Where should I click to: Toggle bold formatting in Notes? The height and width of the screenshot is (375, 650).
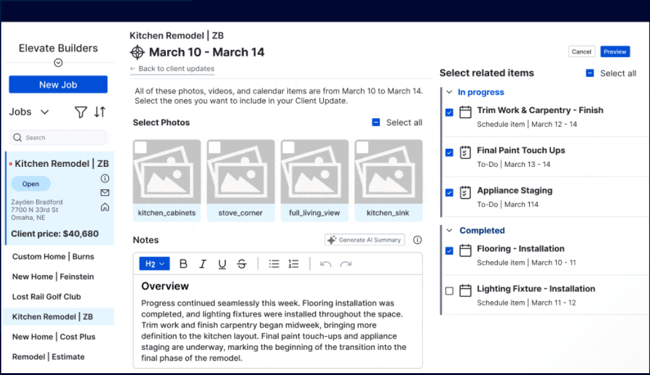[x=183, y=264]
